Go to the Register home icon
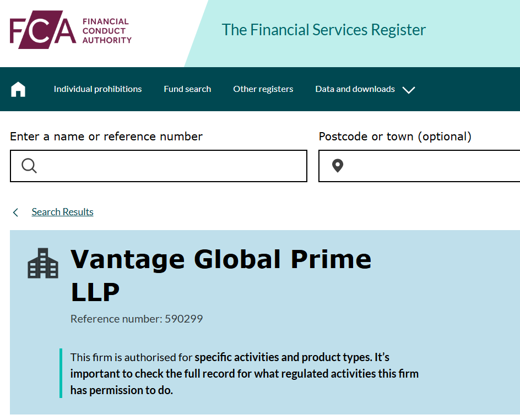 (x=18, y=89)
